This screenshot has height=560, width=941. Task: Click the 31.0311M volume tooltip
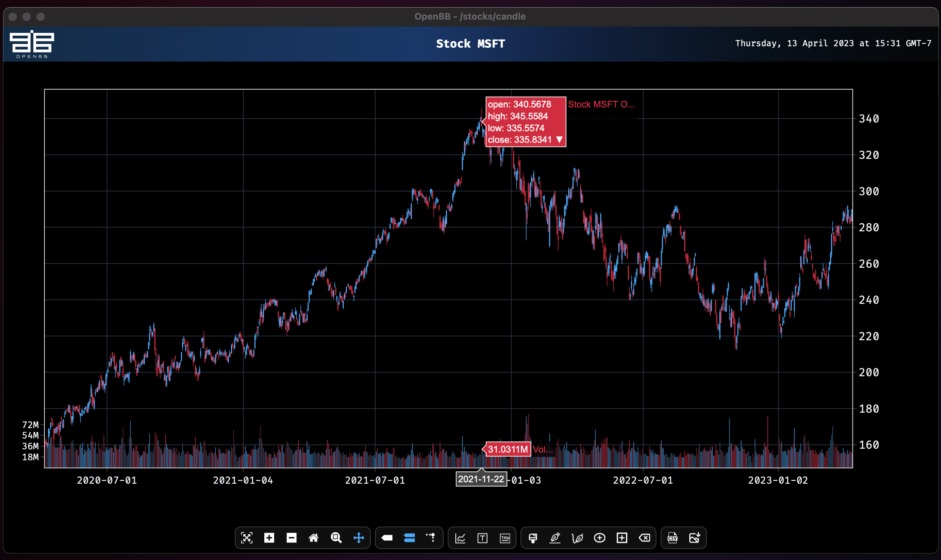click(x=508, y=449)
